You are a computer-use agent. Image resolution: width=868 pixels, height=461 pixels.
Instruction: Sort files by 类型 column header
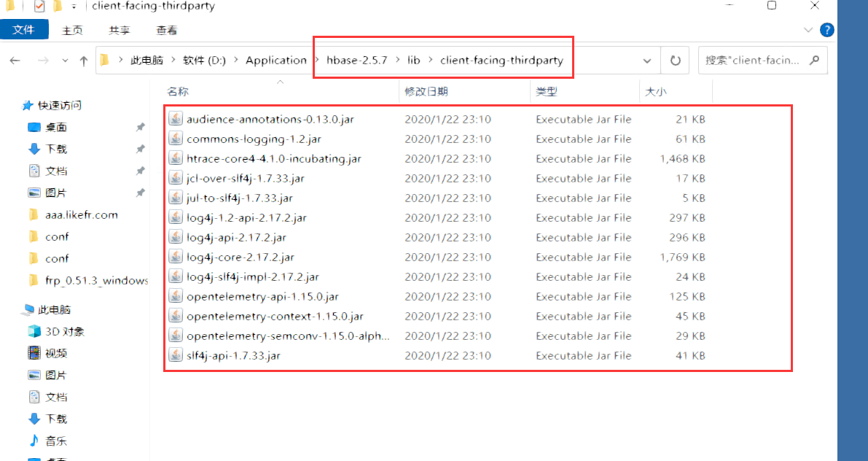(x=547, y=91)
